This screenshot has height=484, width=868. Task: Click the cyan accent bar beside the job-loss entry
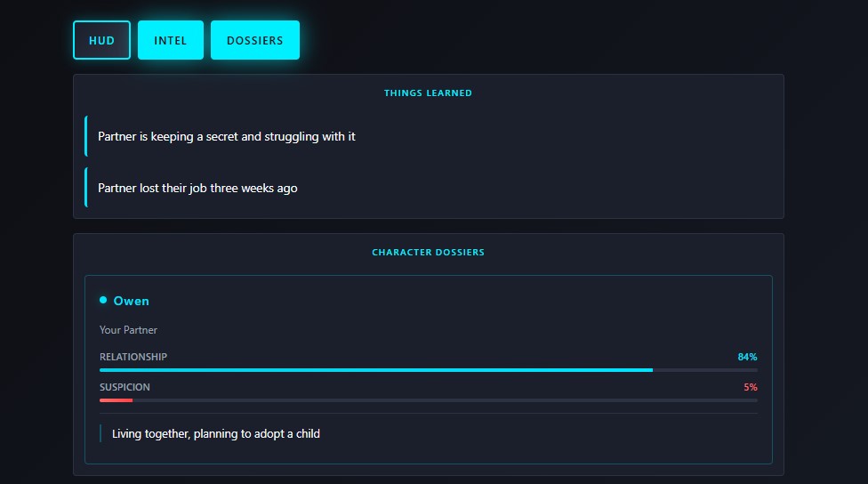point(86,188)
